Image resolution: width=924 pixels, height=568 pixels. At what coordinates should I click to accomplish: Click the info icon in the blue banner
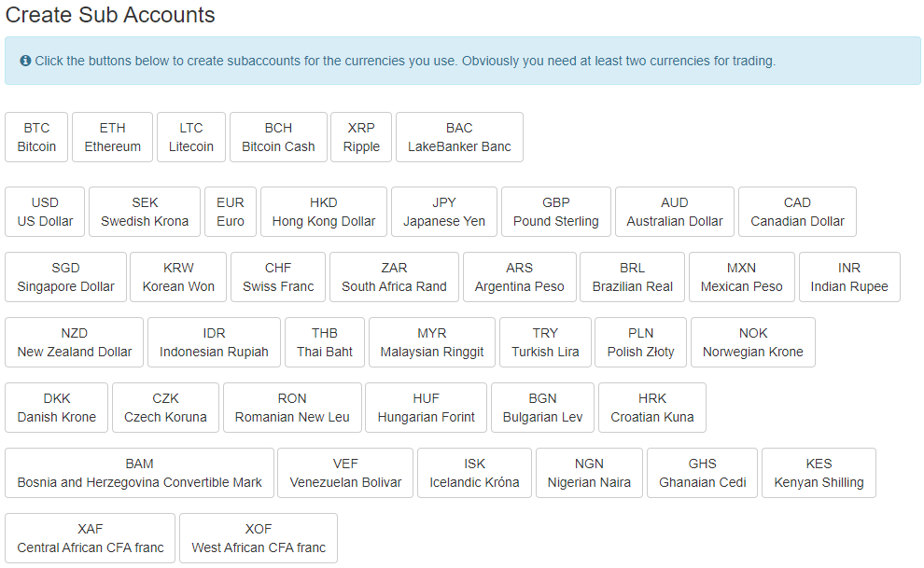tap(25, 61)
